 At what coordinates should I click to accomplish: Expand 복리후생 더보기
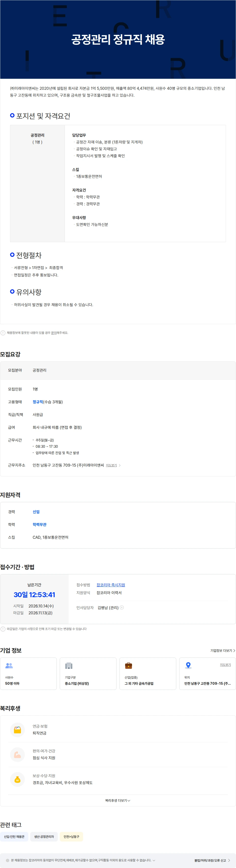pyautogui.click(x=118, y=801)
